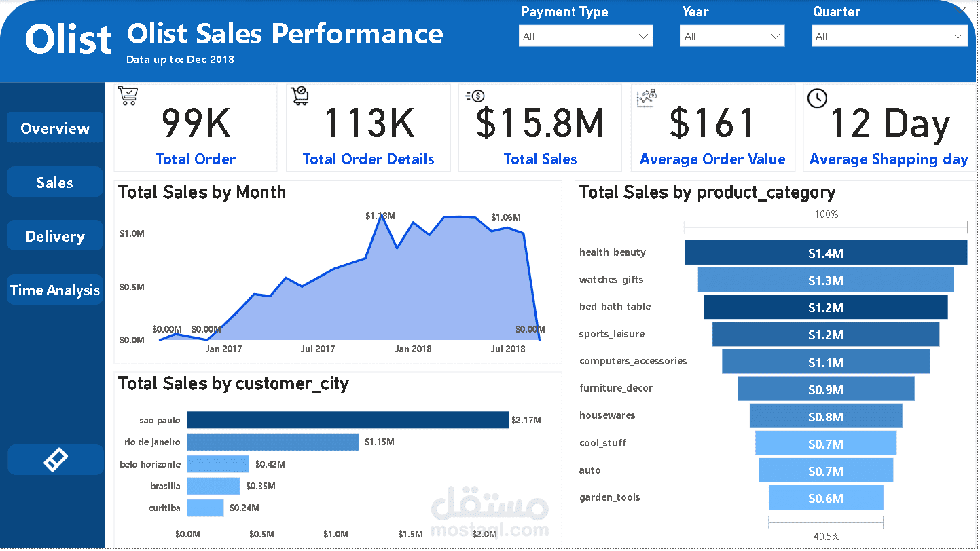This screenshot has height=551, width=980.
Task: Navigate to Time Analysis
Action: [x=55, y=290]
